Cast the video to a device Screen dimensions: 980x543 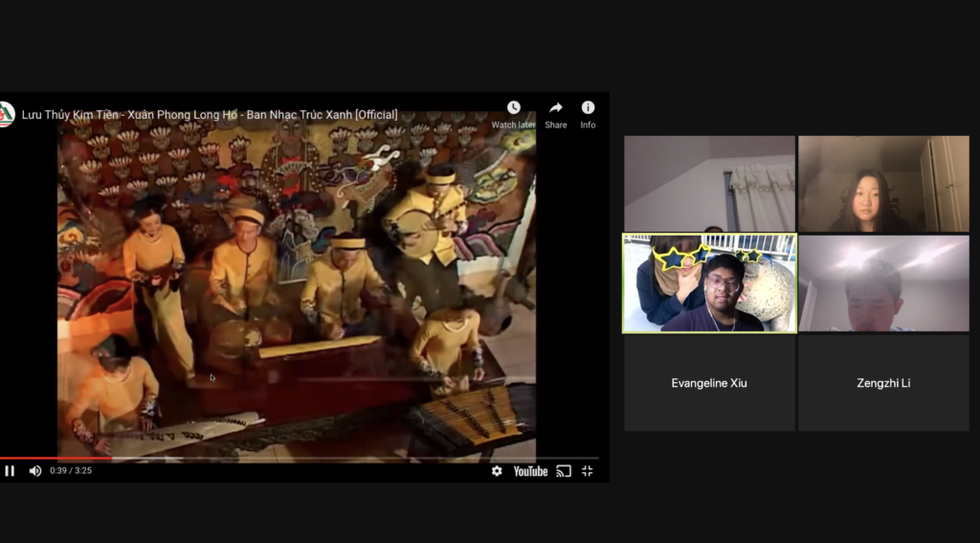[x=564, y=471]
